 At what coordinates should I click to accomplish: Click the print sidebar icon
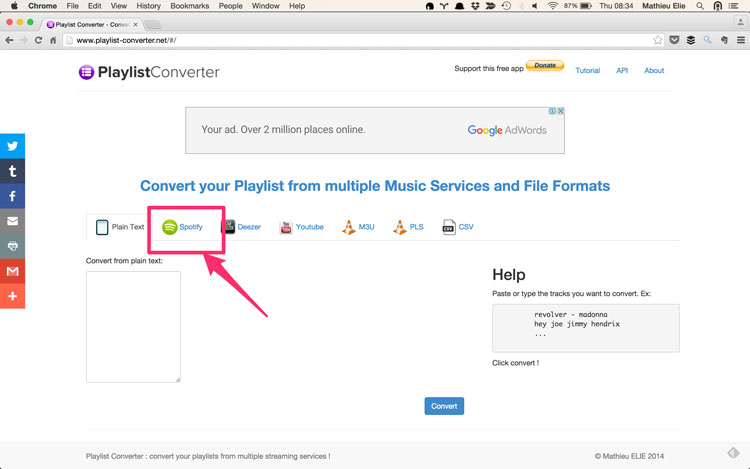pos(12,246)
